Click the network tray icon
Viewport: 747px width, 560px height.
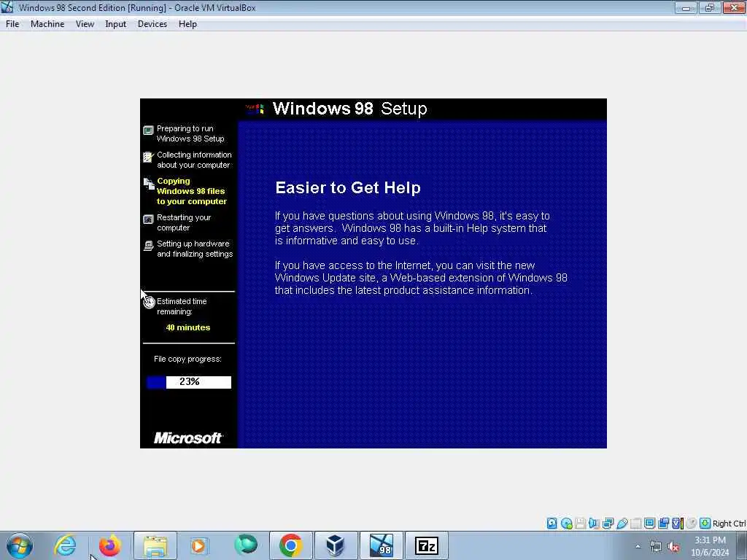(656, 547)
